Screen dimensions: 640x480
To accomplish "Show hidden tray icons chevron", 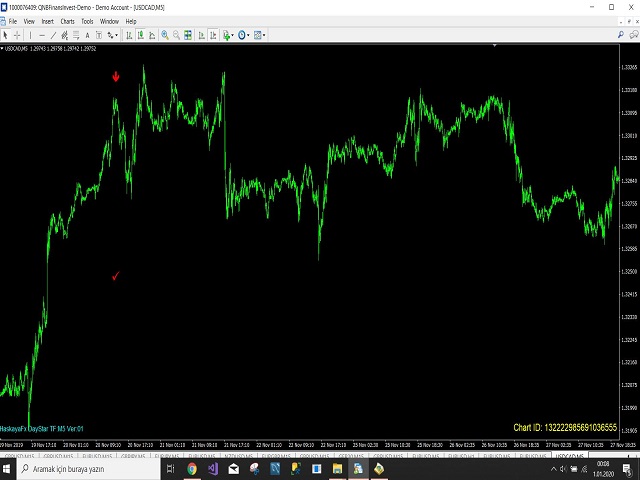I will pos(553,469).
